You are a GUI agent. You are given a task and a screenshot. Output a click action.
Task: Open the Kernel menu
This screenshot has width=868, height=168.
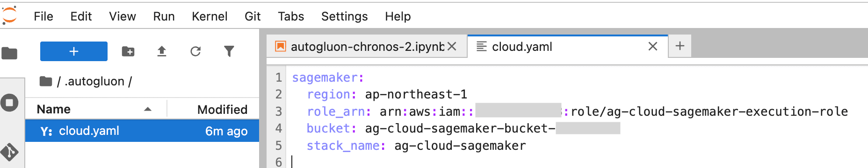pos(210,16)
